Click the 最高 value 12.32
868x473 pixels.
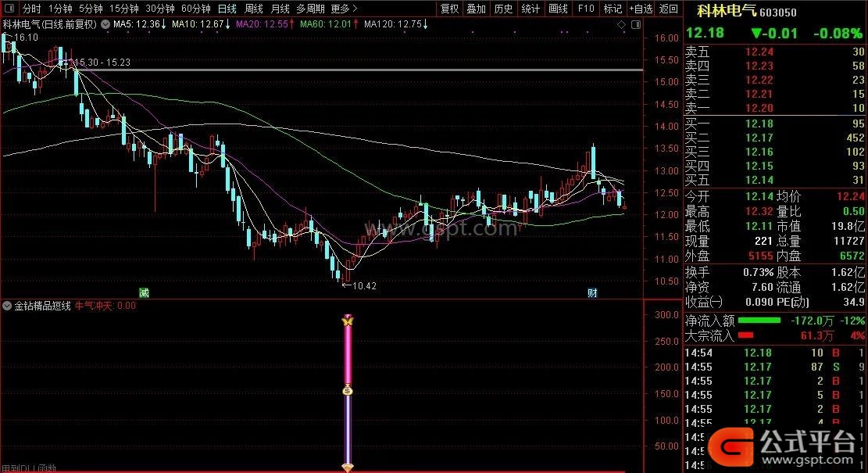pos(759,211)
